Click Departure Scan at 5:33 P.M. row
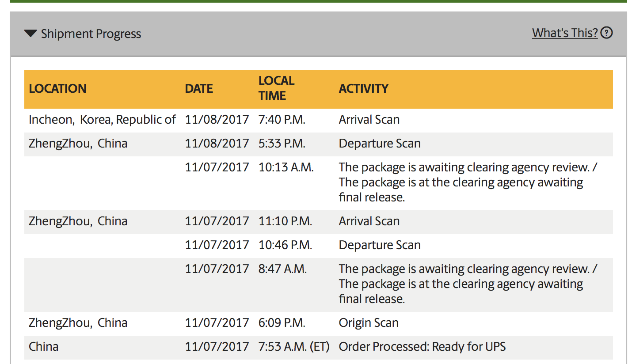The height and width of the screenshot is (364, 632). pos(318,144)
